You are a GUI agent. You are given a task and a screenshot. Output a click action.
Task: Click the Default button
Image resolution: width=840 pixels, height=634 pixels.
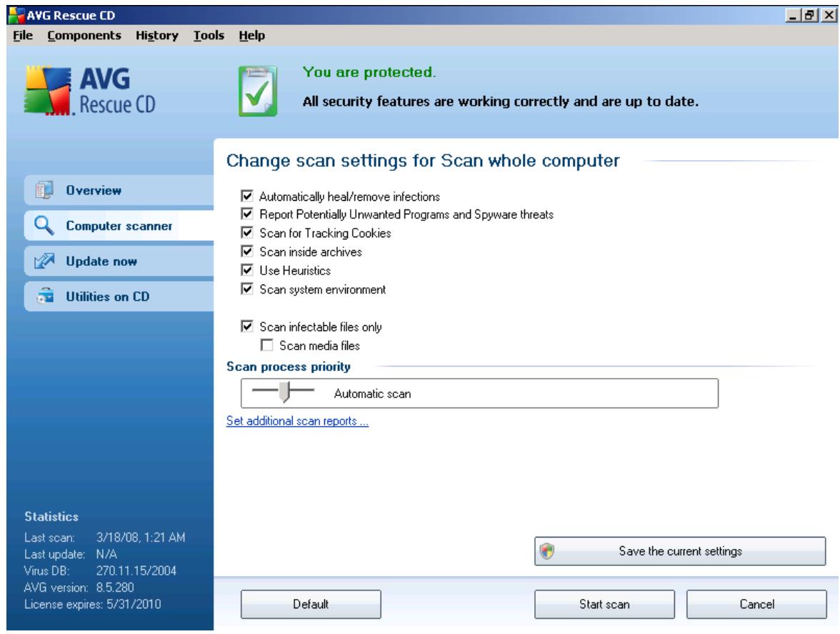click(311, 604)
